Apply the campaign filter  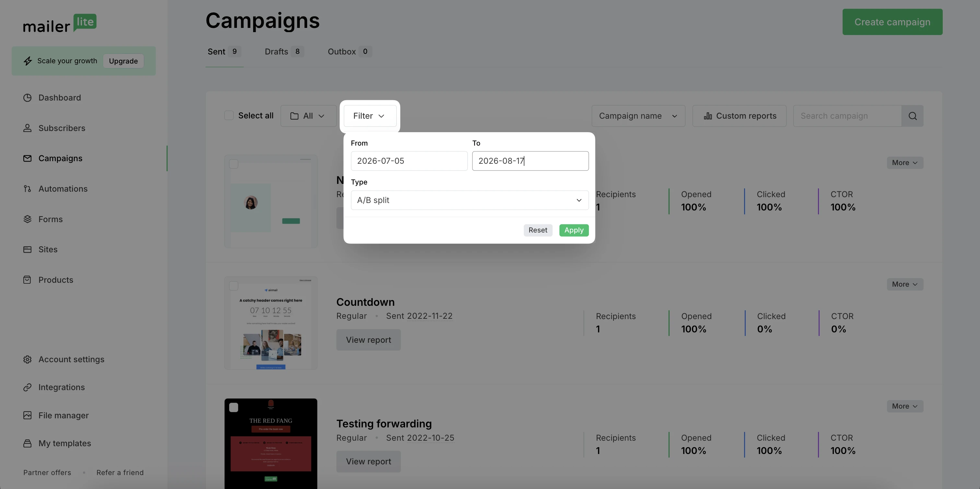574,230
